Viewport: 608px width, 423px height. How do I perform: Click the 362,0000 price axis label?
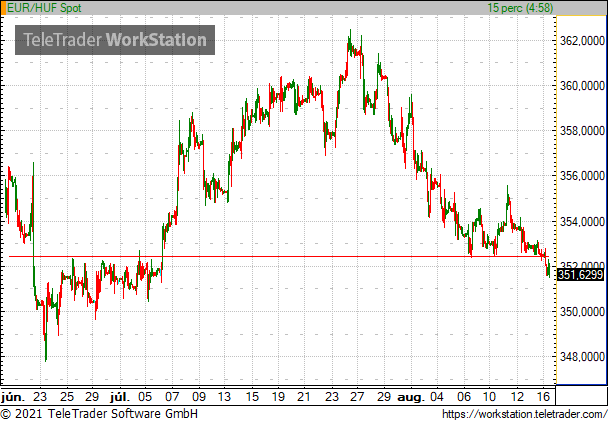[582, 41]
